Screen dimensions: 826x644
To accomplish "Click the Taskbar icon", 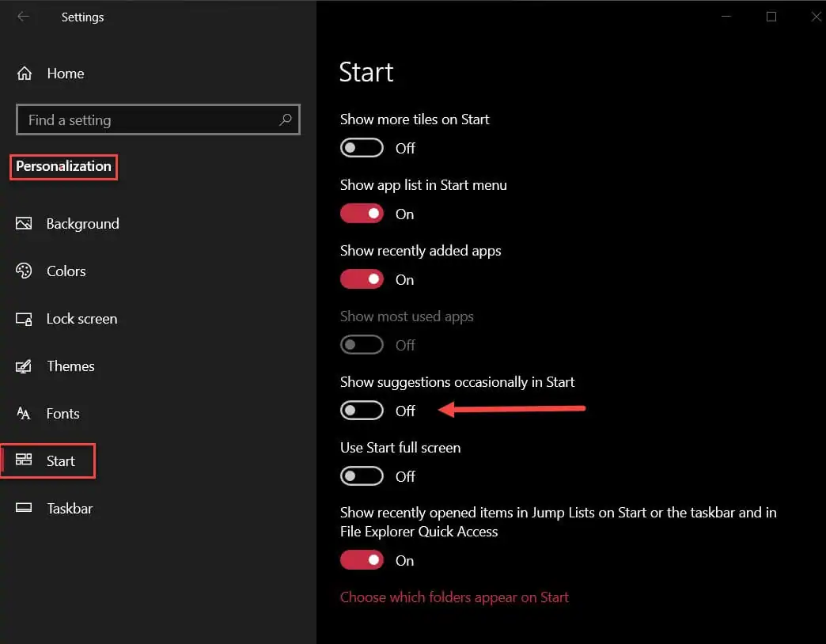I will (24, 508).
